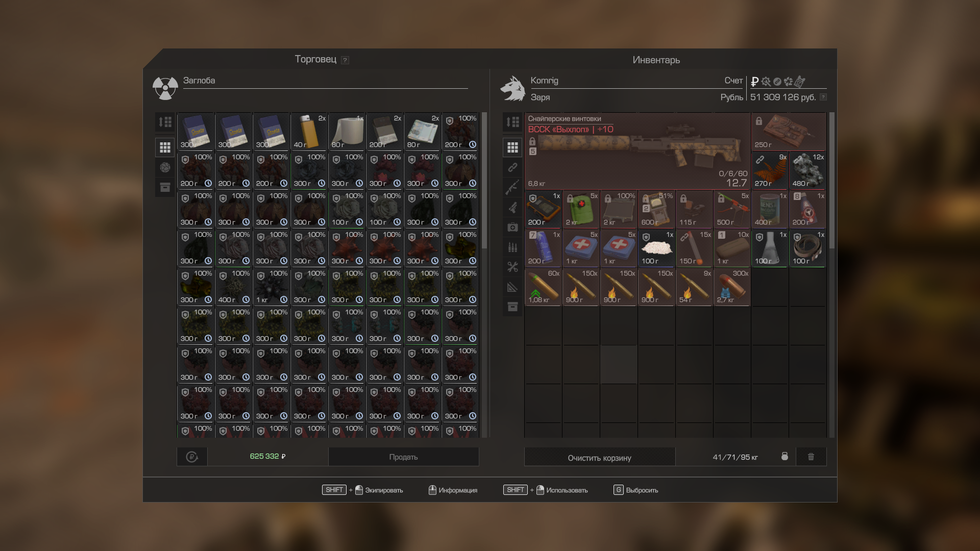Open the inventory sorting control
The height and width of the screenshot is (551, 980).
point(512,122)
